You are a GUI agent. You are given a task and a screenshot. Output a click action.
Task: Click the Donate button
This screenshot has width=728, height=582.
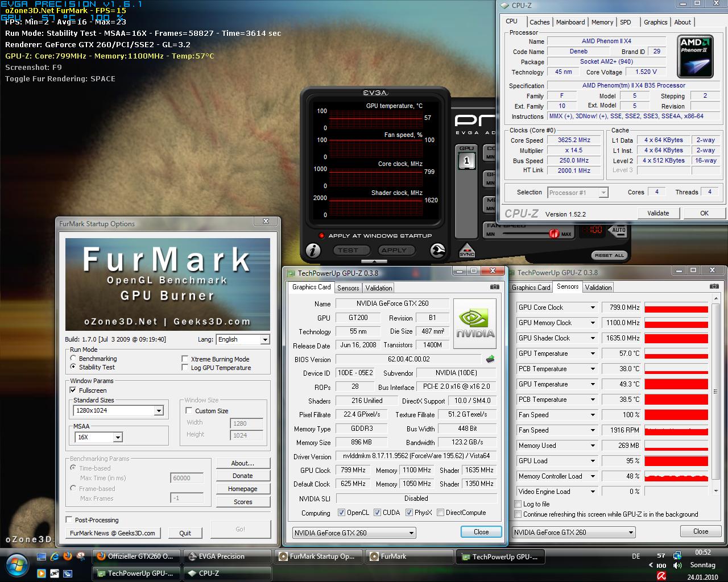243,476
